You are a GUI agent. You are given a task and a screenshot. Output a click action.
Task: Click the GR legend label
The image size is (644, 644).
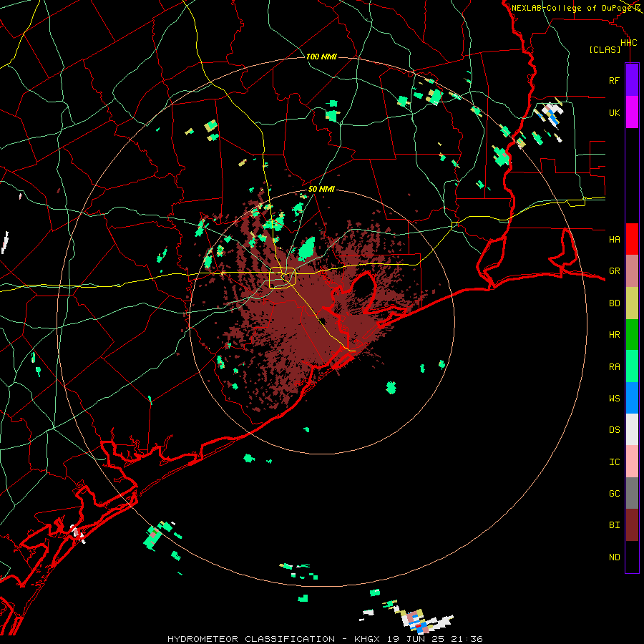click(614, 271)
